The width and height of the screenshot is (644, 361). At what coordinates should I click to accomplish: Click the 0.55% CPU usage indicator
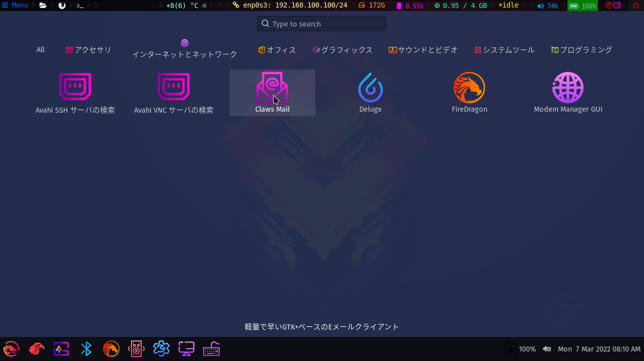tap(410, 6)
